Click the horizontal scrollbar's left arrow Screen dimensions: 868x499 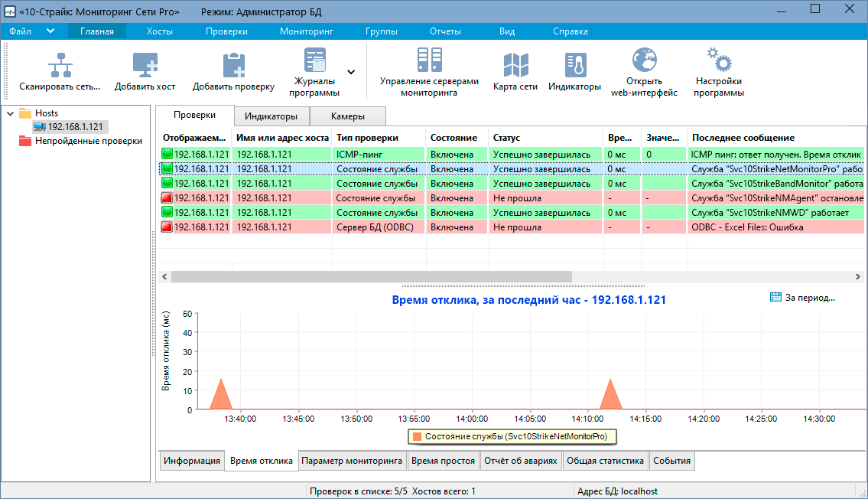coord(164,276)
